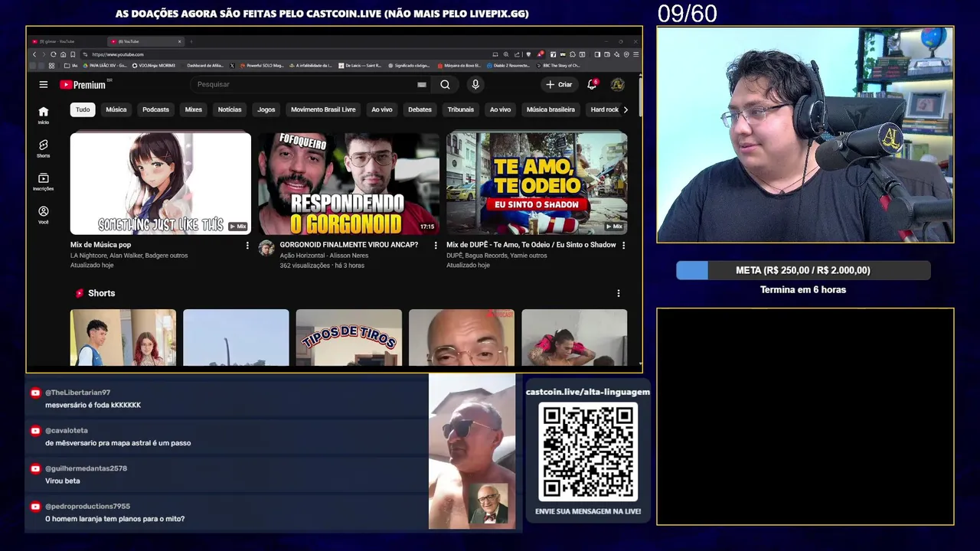The width and height of the screenshot is (980, 551).
Task: Select the Notícias filter chip
Action: [230, 109]
